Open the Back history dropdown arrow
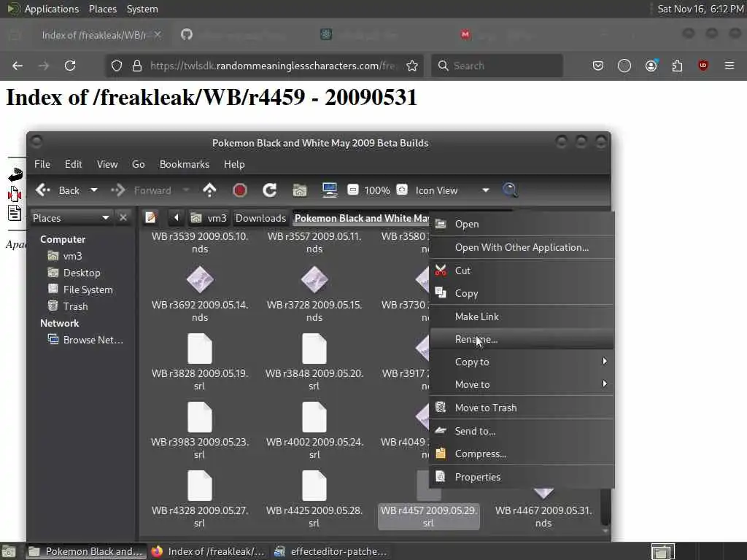Image resolution: width=747 pixels, height=560 pixels. click(94, 190)
